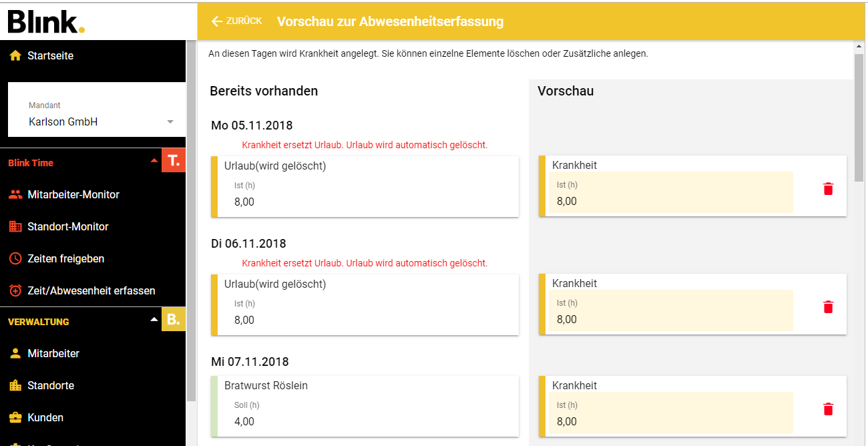The height and width of the screenshot is (446, 868).
Task: Delete Krankheit entry for Di 06.11.2018
Action: pos(828,307)
